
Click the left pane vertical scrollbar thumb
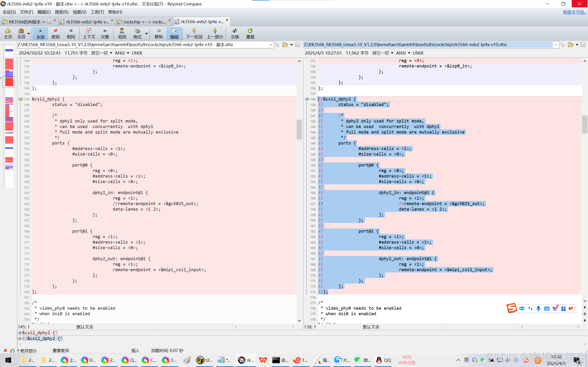299,129
